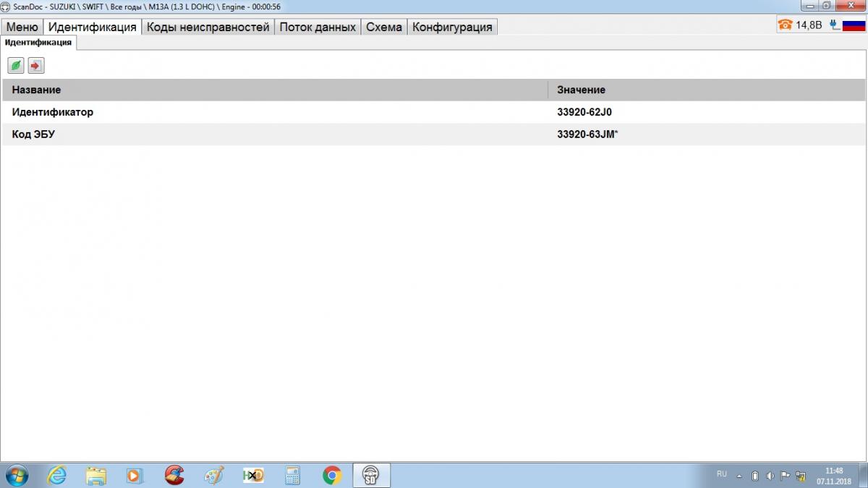Open Paint from the taskbar
868x488 pixels.
tap(215, 475)
